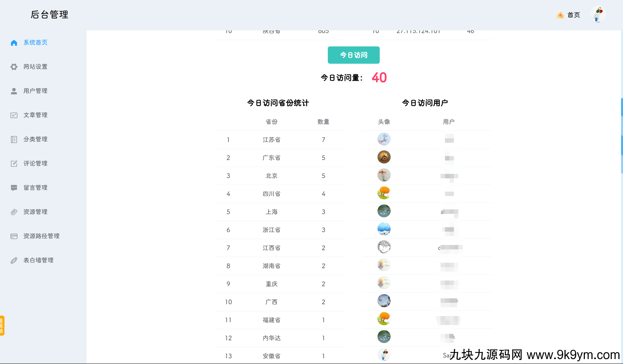Image resolution: width=623 pixels, height=364 pixels.
Task: Click first visitor avatar in 今日访问用户
Action: [384, 139]
